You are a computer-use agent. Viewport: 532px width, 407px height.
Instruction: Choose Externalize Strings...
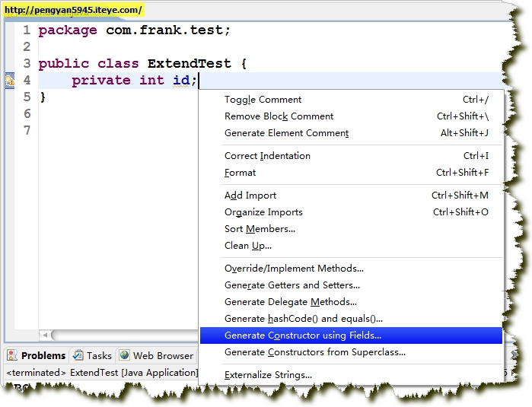(351, 375)
